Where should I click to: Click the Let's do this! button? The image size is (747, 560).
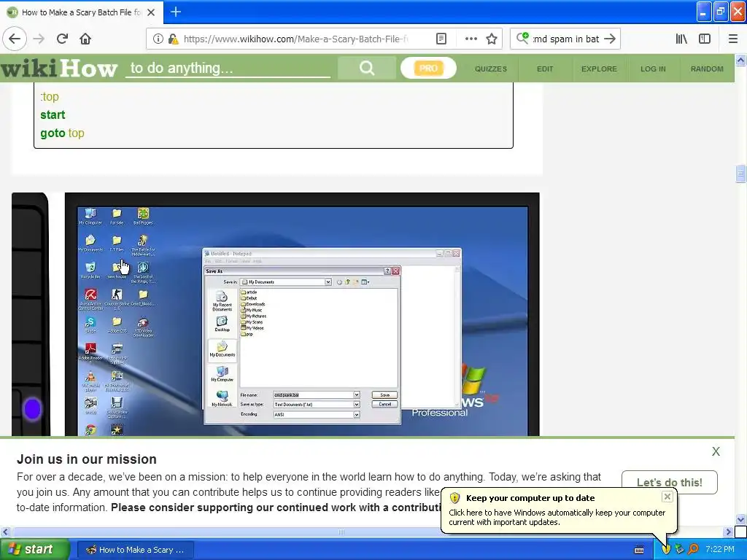670,483
